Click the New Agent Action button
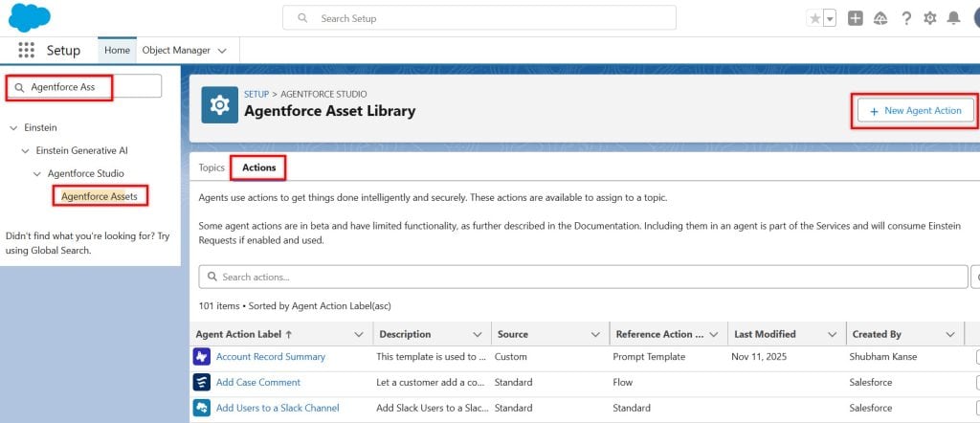The height and width of the screenshot is (423, 980). pyautogui.click(x=916, y=111)
